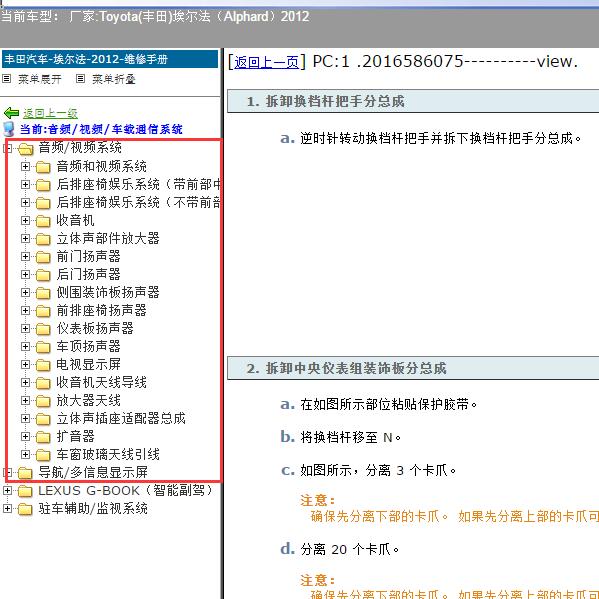The image size is (599, 599).
Task: Expand the 音频和视频系统 tree node
Action: pos(25,167)
